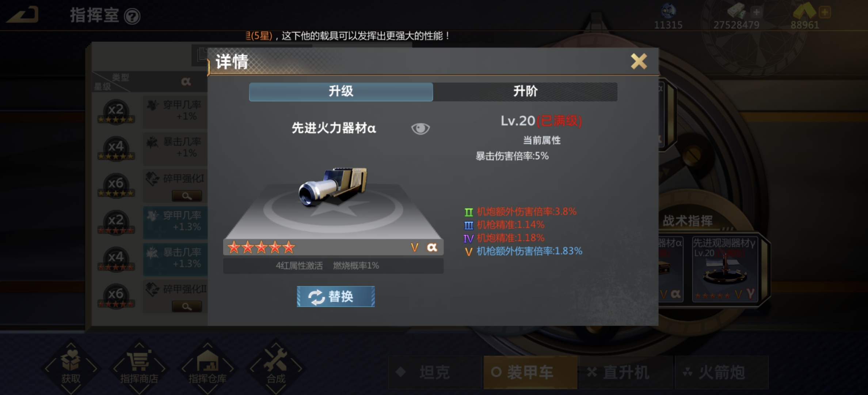868x395 pixels.
Task: Click the 替换 replace button
Action: coord(336,296)
